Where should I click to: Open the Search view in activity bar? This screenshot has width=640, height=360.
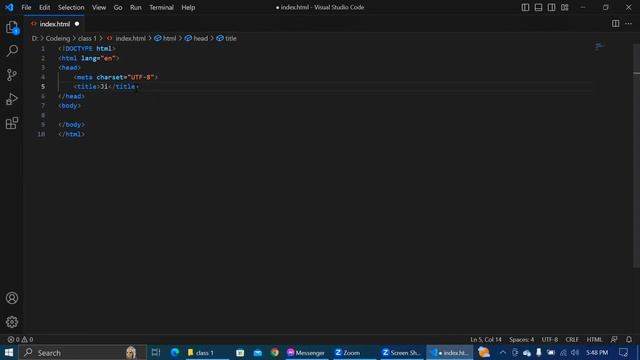pyautogui.click(x=12, y=51)
